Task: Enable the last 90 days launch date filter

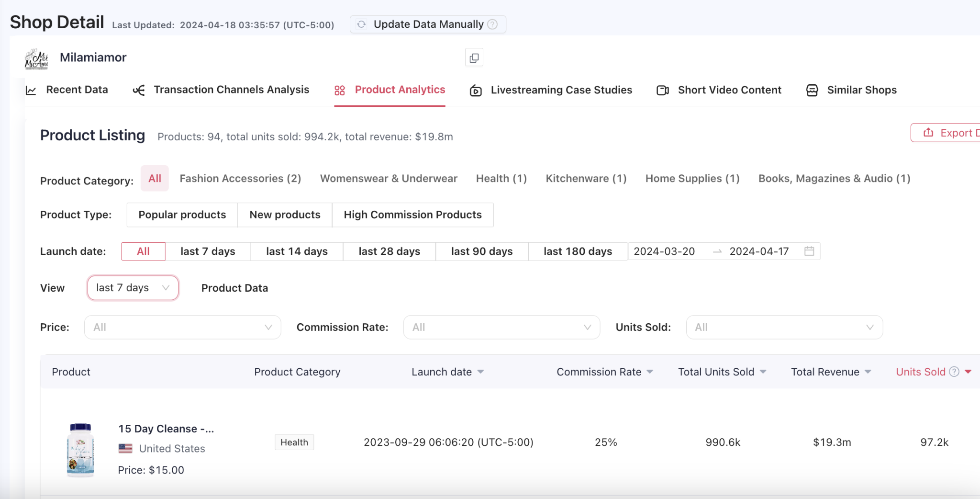Action: [481, 251]
